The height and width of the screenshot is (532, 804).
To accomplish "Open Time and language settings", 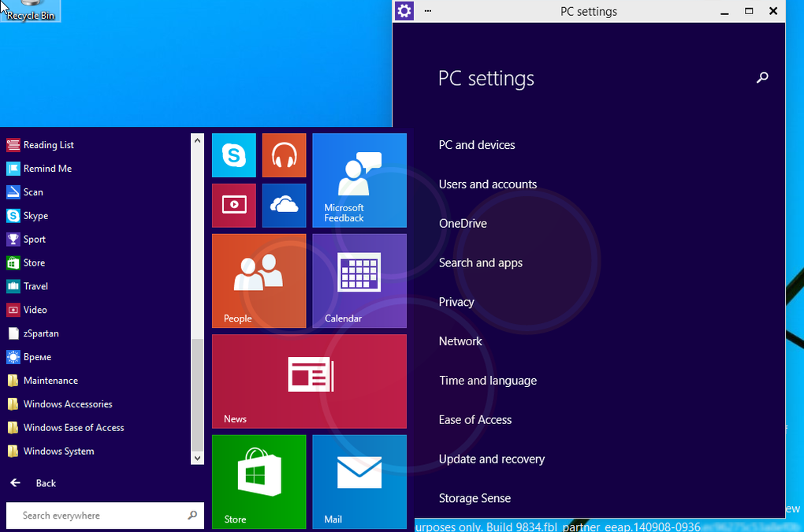I will pos(488,381).
